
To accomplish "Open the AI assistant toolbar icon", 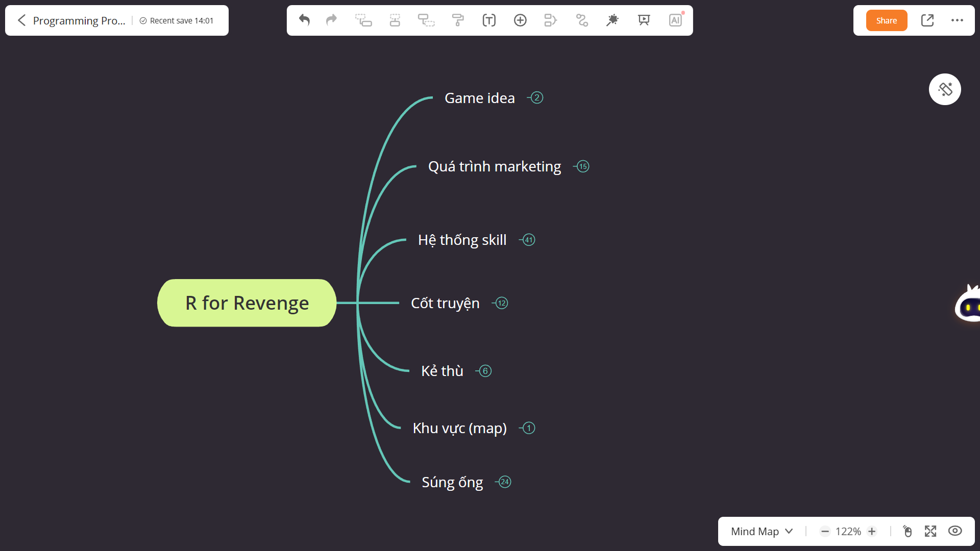I will (675, 20).
